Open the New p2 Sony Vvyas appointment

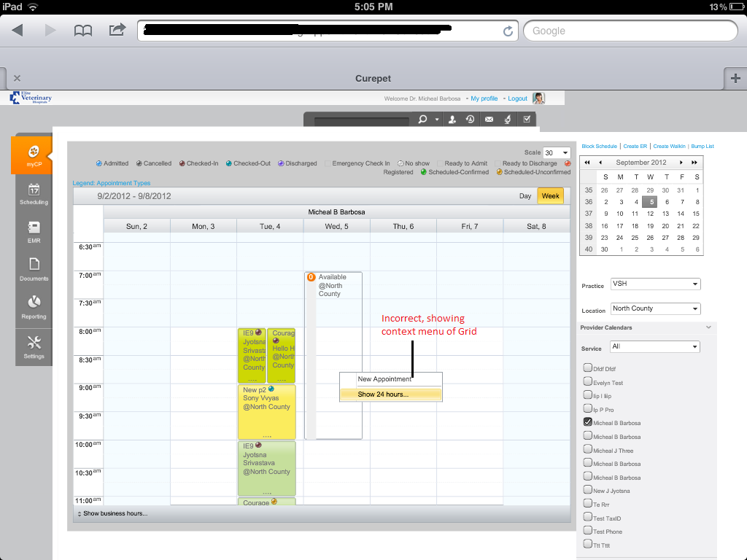(x=267, y=411)
